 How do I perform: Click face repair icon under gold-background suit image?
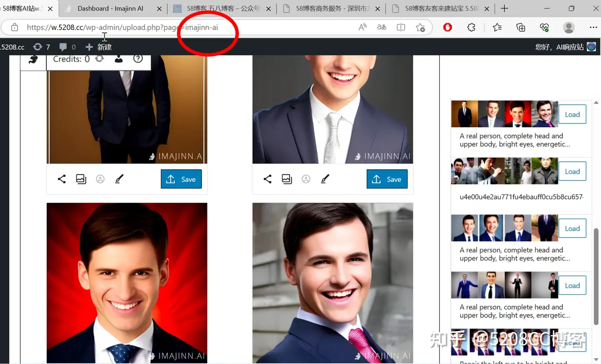[x=100, y=179]
